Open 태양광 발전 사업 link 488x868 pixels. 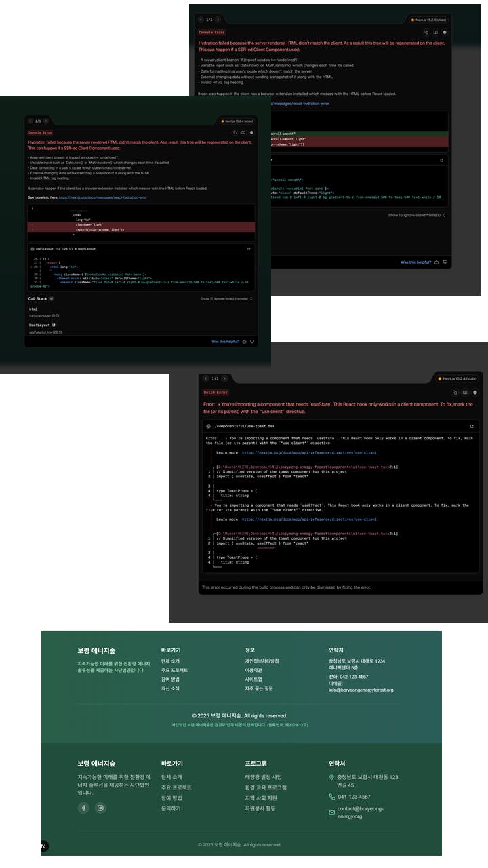pos(264,777)
